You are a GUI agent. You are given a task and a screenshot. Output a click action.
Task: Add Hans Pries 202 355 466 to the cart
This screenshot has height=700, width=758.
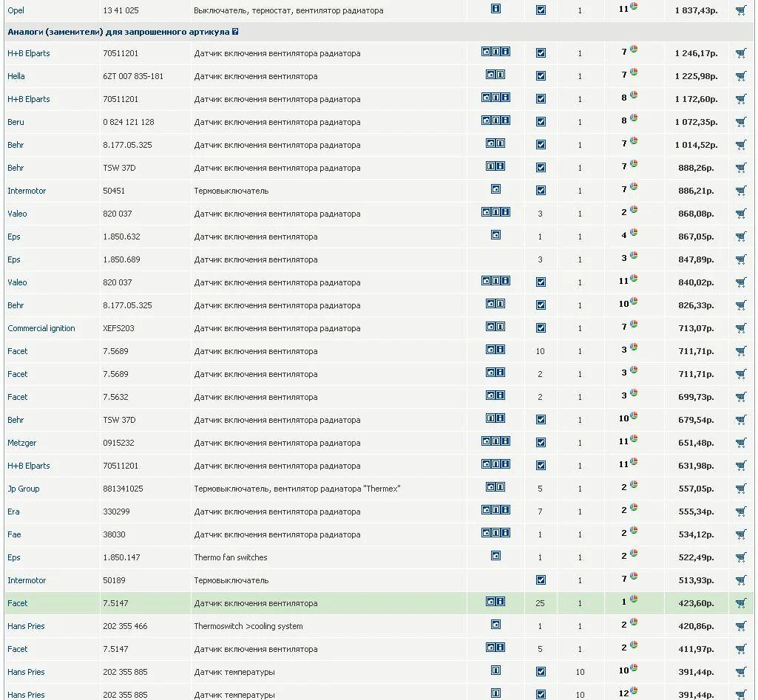tap(740, 626)
